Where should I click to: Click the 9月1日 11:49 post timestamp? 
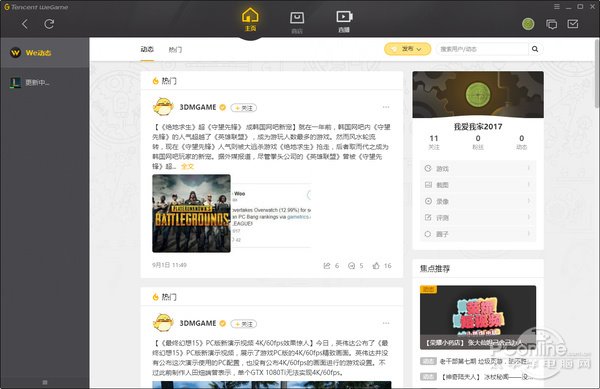click(x=169, y=265)
